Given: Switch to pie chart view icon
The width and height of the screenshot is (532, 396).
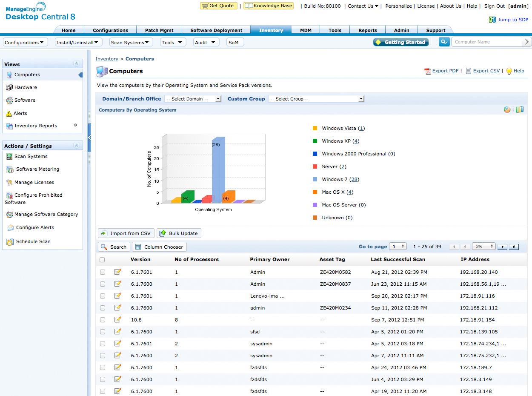Looking at the screenshot, I should click(x=507, y=109).
